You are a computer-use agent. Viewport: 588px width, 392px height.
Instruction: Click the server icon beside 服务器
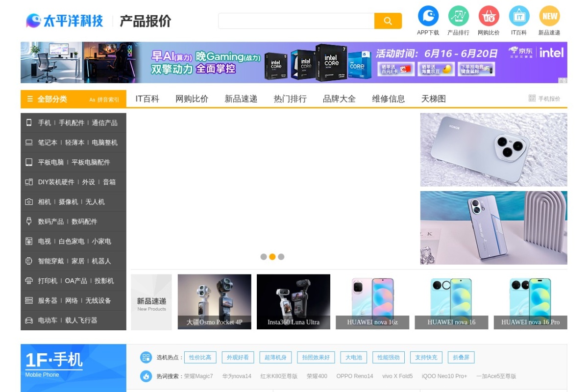pos(29,300)
